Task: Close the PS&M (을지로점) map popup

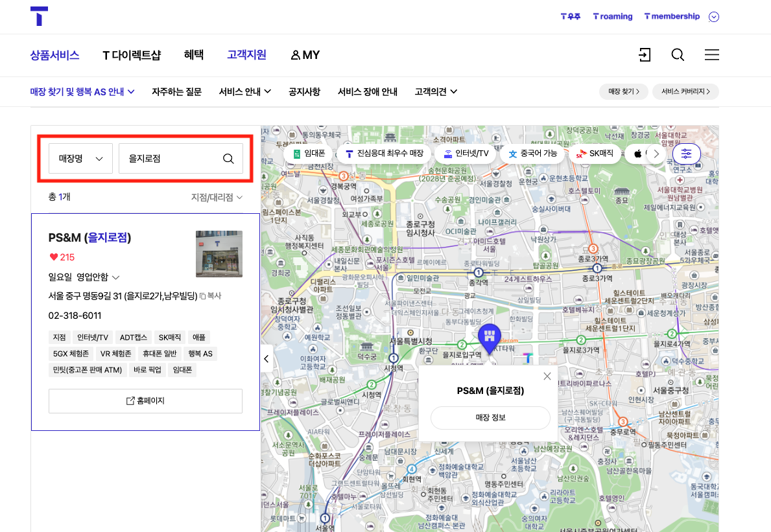Action: [x=547, y=376]
